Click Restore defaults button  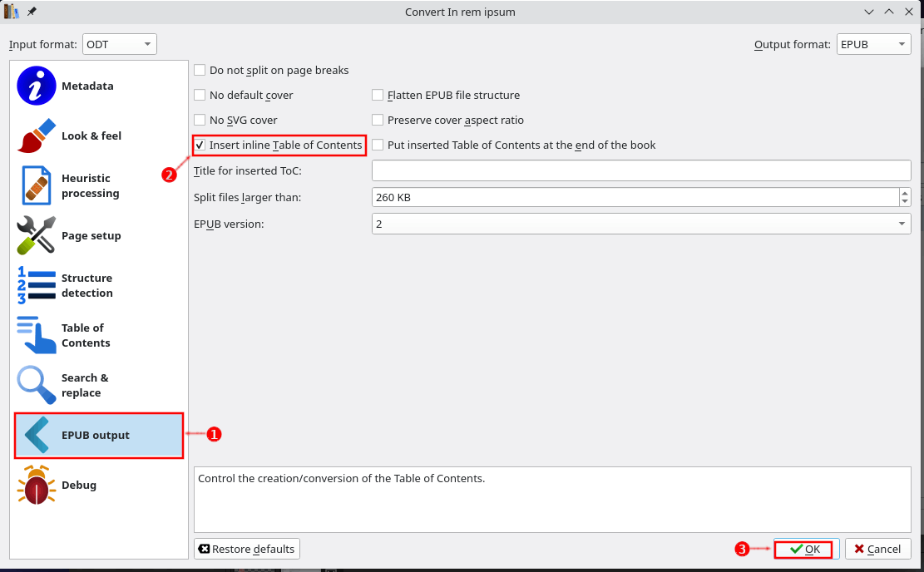pos(246,550)
